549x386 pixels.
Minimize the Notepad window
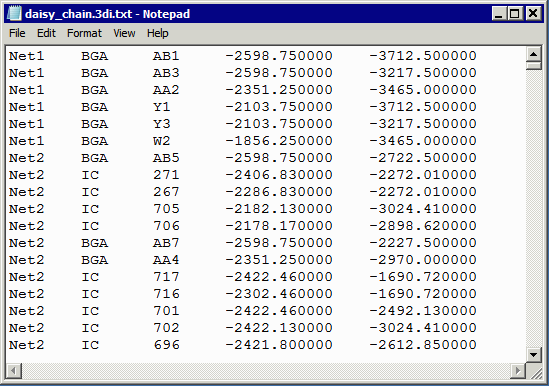498,14
